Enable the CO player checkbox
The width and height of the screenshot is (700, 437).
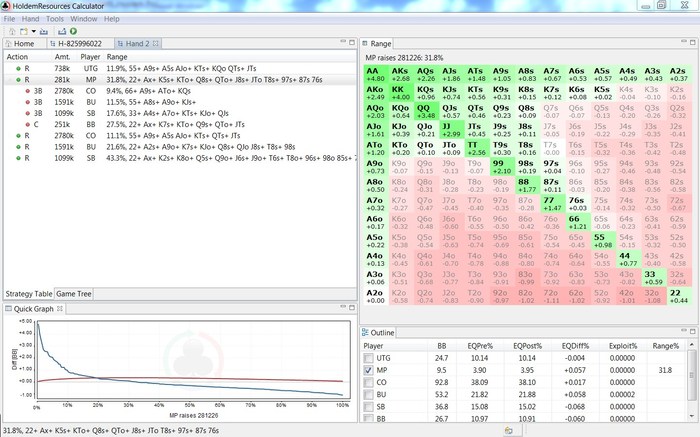tap(368, 382)
